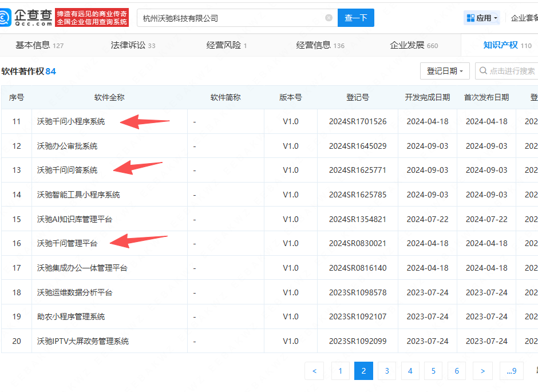The width and height of the screenshot is (538, 392).
Task: Click the 版本号 column header
Action: 291,97
